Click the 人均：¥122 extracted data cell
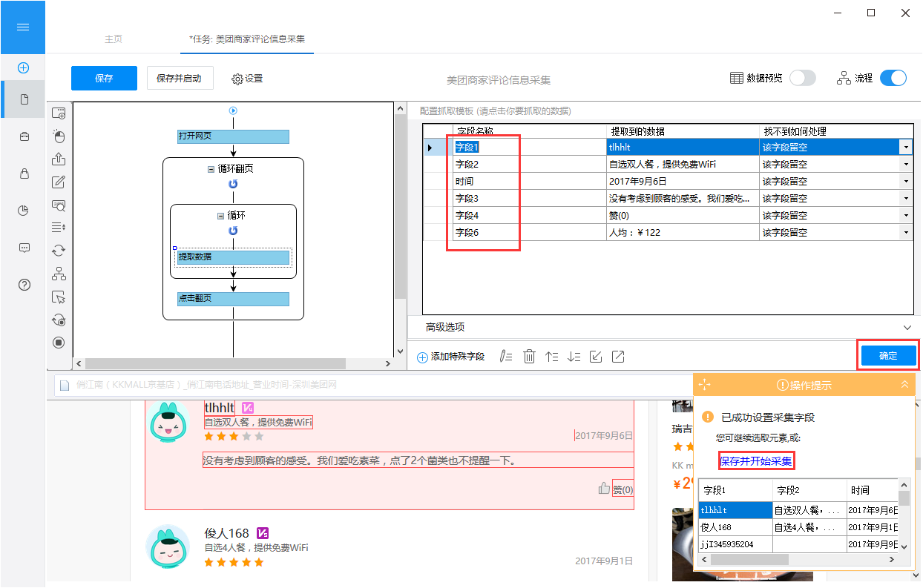Image resolution: width=923 pixels, height=588 pixels. tap(683, 232)
